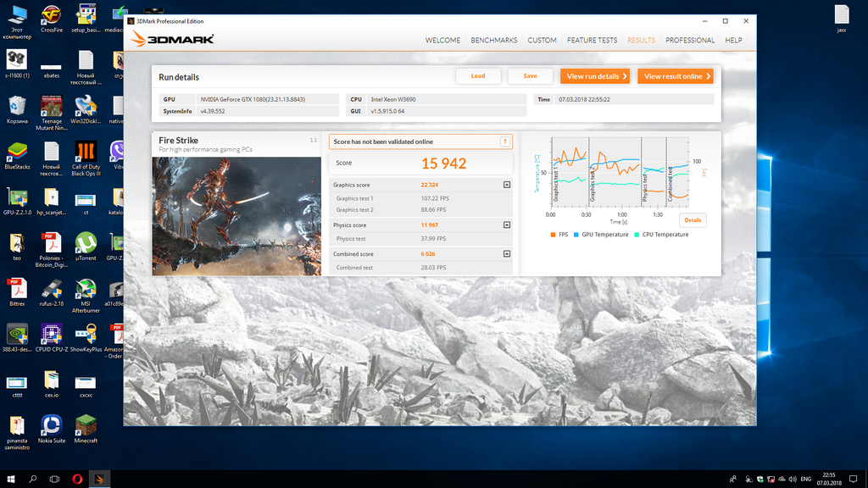
Task: Open Opera browser from taskbar
Action: (77, 480)
